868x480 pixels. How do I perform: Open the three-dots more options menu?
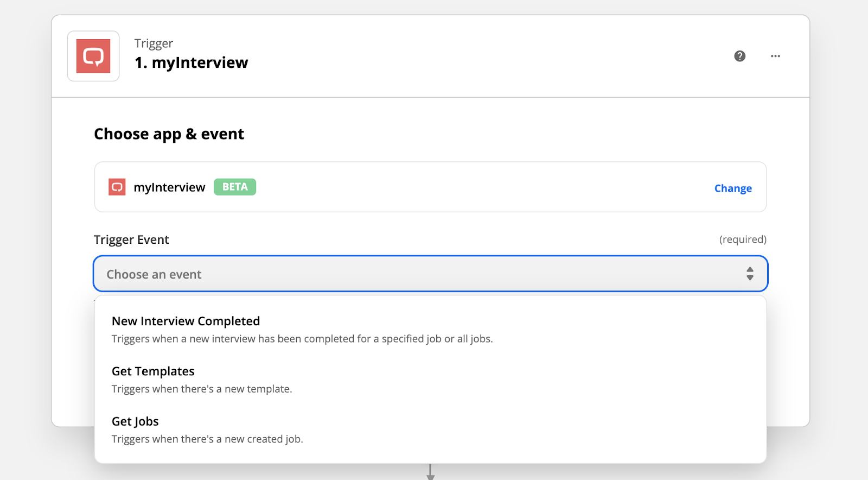(x=775, y=56)
